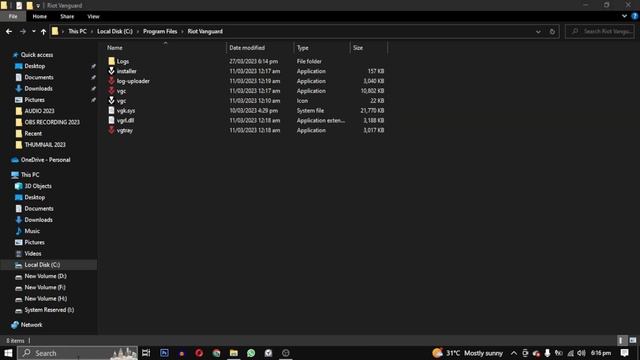Screen dimensions: 640x360
Task: Click the Search Riot Vanguard box
Action: (600, 31)
